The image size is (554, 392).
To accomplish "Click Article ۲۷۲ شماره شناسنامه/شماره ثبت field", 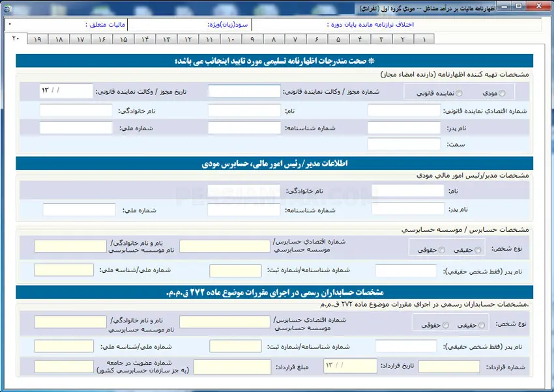I will pos(235,346).
